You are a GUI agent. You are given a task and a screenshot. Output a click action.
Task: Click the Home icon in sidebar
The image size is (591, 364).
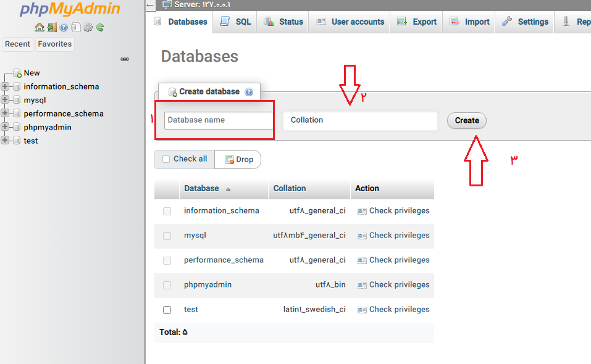coord(40,27)
